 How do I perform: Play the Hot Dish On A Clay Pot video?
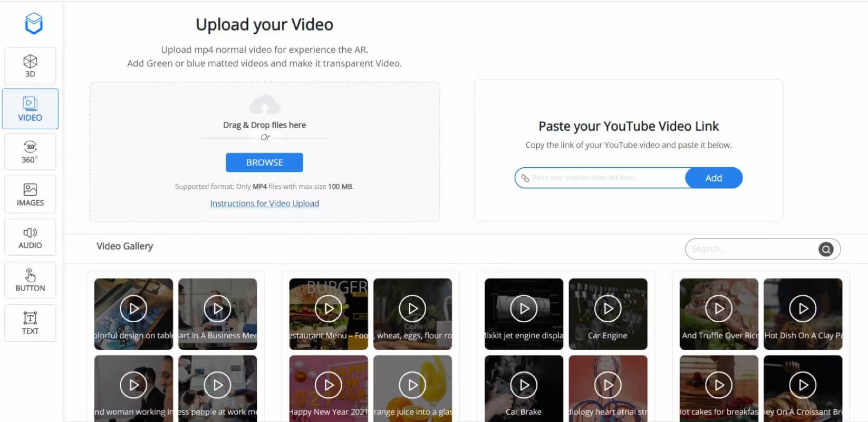point(803,309)
